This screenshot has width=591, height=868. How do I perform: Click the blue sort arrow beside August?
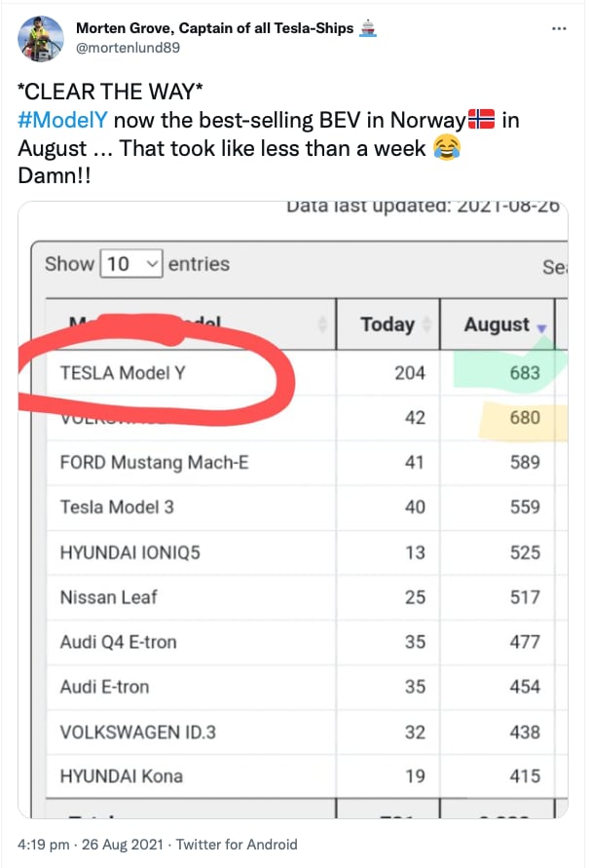tap(541, 328)
